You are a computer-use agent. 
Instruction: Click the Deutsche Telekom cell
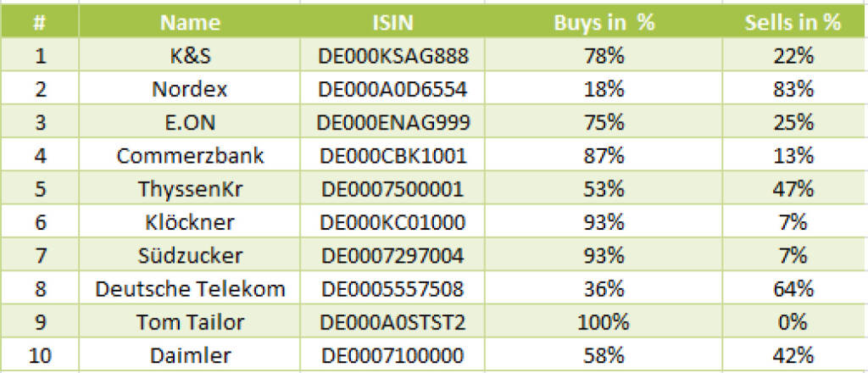[x=190, y=289]
